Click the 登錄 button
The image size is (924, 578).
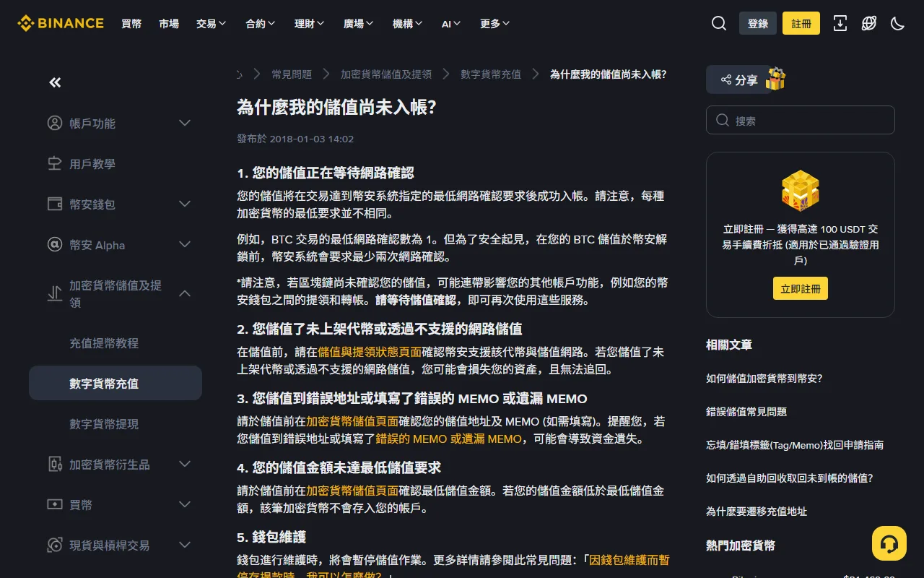coord(758,23)
